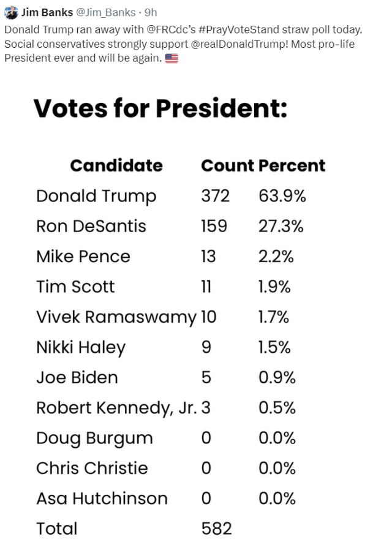Select the Ron DeSantis row name
Image resolution: width=392 pixels, height=542 pixels.
point(91,227)
